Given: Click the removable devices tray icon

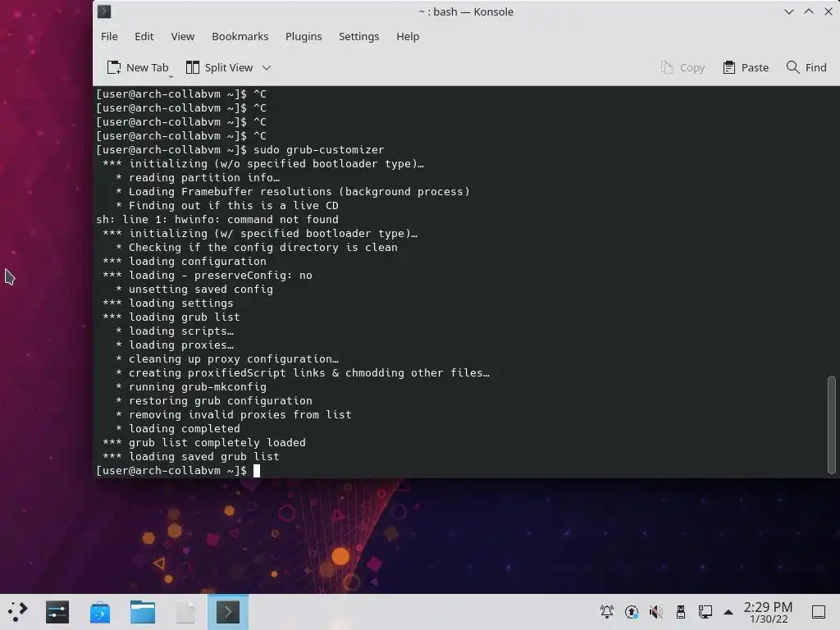Looking at the screenshot, I should (x=680, y=611).
